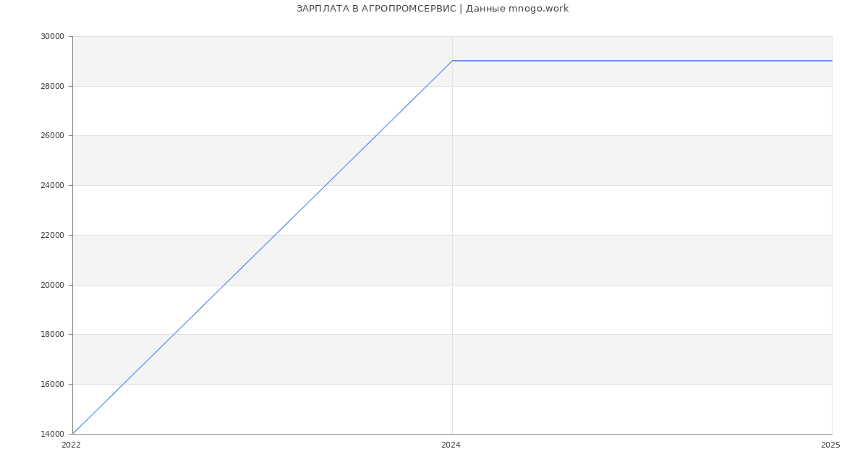Click the line's peak point at 2024

click(452, 61)
